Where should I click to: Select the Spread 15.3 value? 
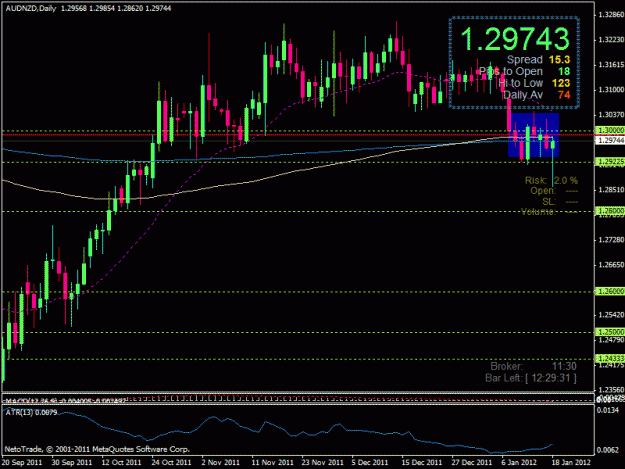(x=559, y=60)
